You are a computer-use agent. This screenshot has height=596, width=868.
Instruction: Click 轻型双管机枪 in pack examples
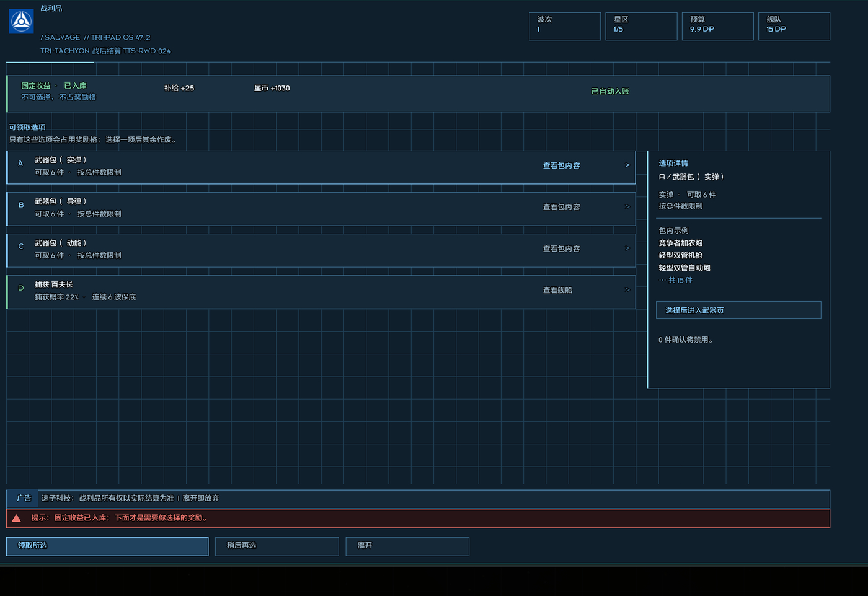click(680, 255)
